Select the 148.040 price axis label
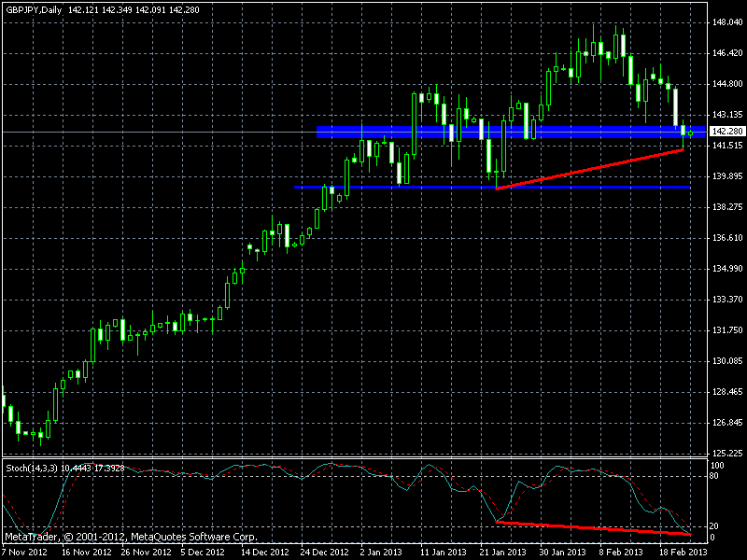The width and height of the screenshot is (747, 560). click(727, 22)
